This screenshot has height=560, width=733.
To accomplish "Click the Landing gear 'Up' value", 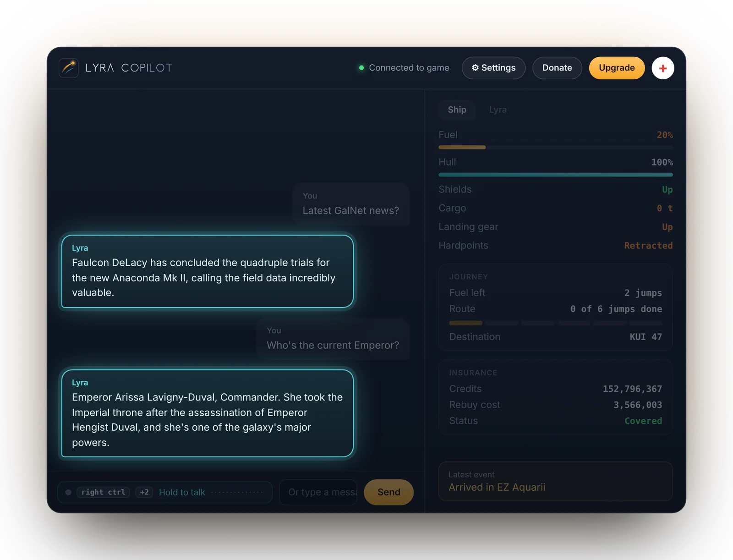I will pyautogui.click(x=667, y=227).
